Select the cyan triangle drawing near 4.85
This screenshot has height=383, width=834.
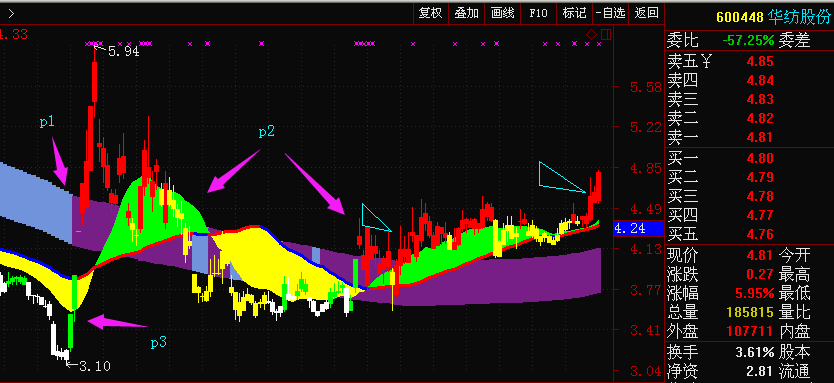[x=561, y=177]
